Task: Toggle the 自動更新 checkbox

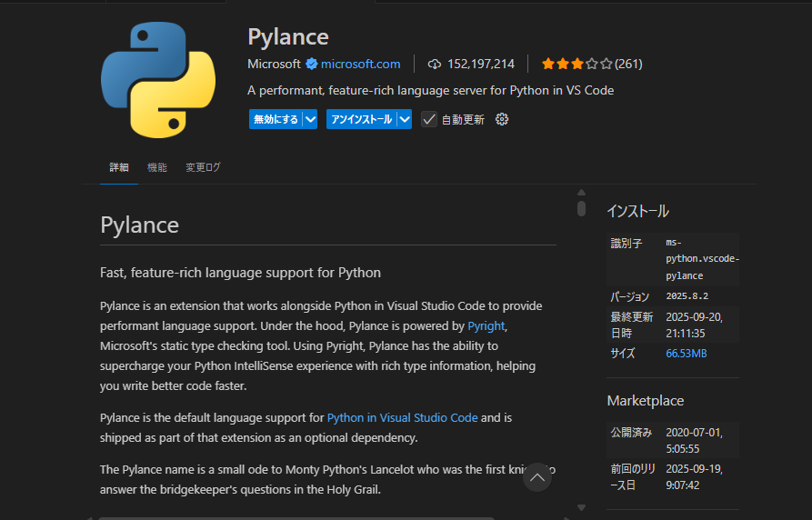Action: click(429, 119)
